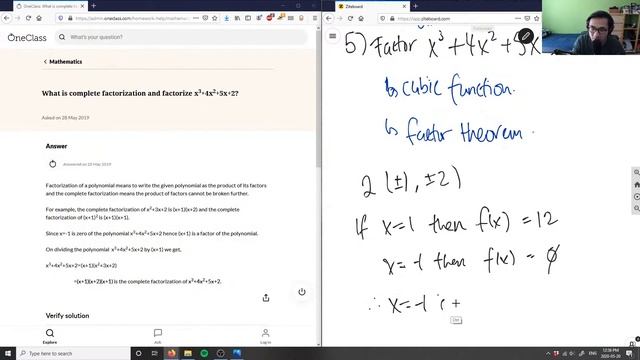Open new tab in the Ziteboard browser window
The image size is (640, 360).
tap(415, 6)
